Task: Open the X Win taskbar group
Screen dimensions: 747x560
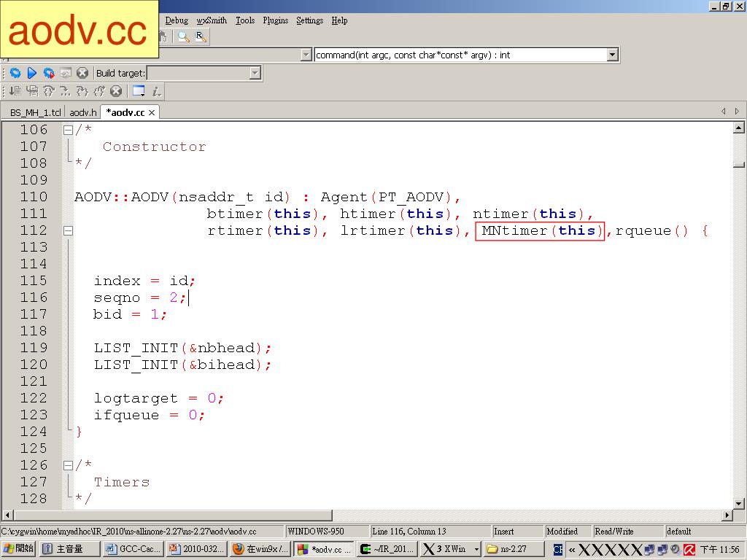Action: point(450,549)
